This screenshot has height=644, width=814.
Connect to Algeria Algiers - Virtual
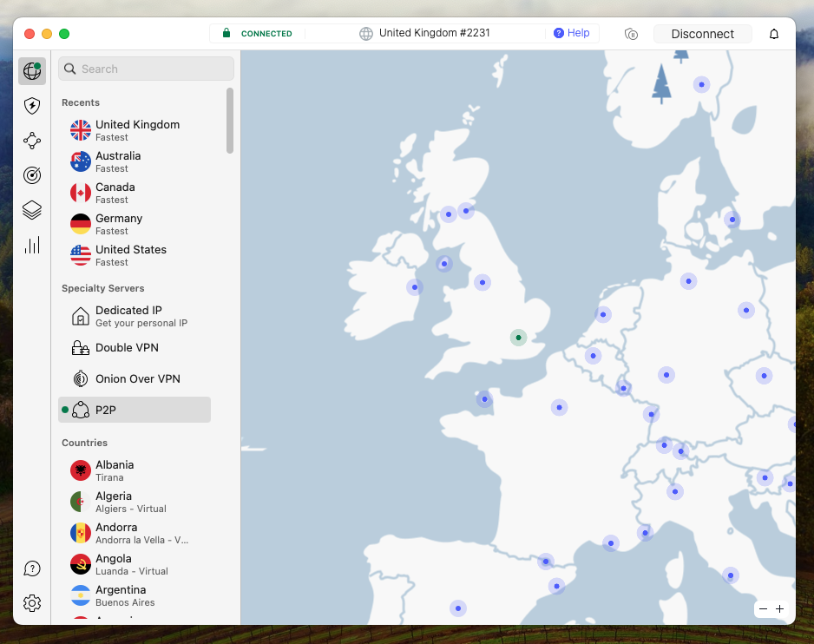coord(135,502)
